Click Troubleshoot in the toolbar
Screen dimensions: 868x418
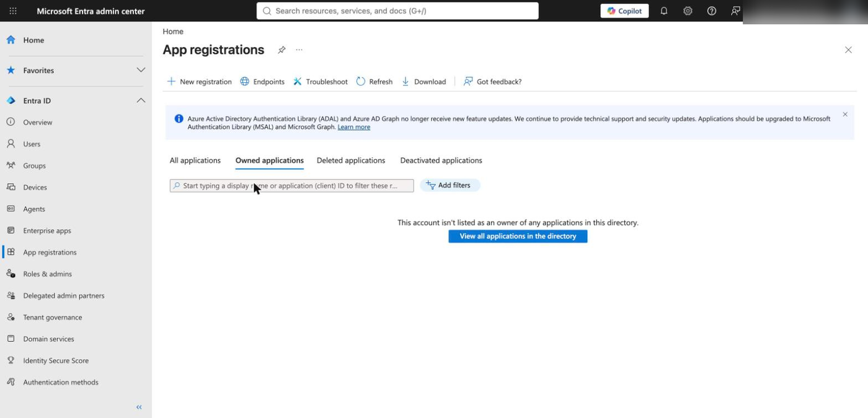pyautogui.click(x=321, y=82)
